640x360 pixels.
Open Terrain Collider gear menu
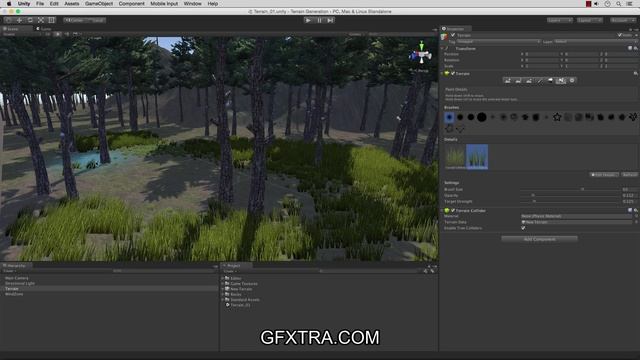pyautogui.click(x=636, y=210)
